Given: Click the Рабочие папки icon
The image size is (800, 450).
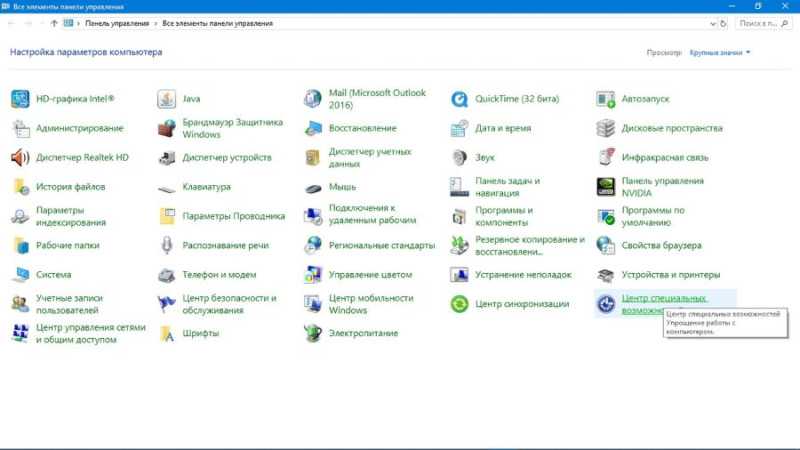Looking at the screenshot, I should click(20, 245).
